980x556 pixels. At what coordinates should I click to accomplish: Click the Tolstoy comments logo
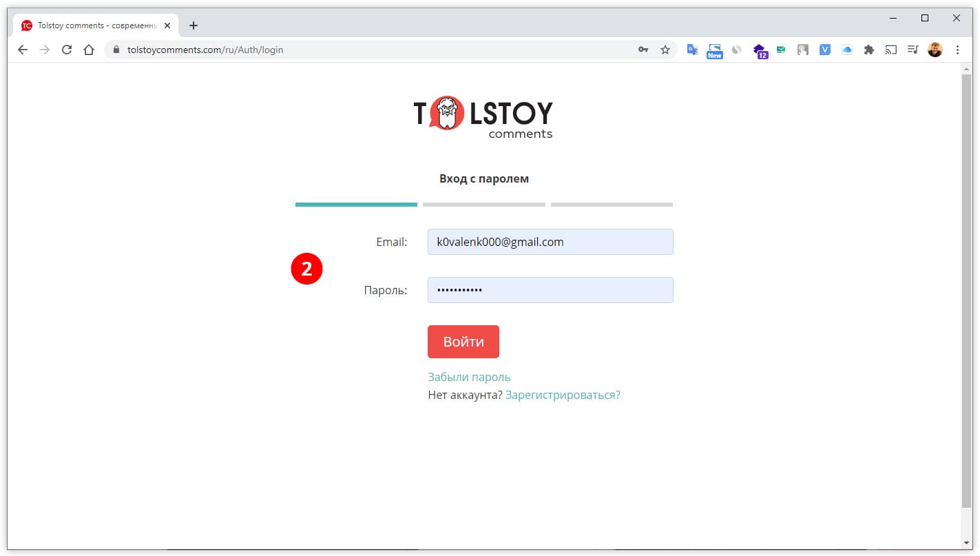(483, 117)
